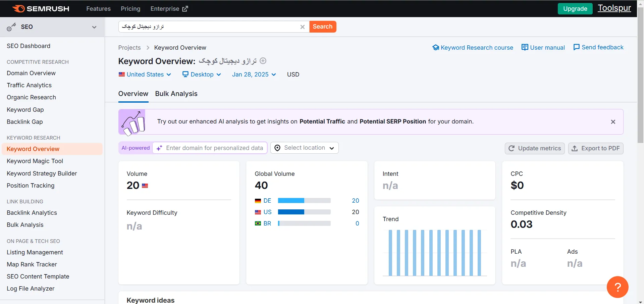Click the orange Search button
Image resolution: width=644 pixels, height=304 pixels.
[x=323, y=27]
